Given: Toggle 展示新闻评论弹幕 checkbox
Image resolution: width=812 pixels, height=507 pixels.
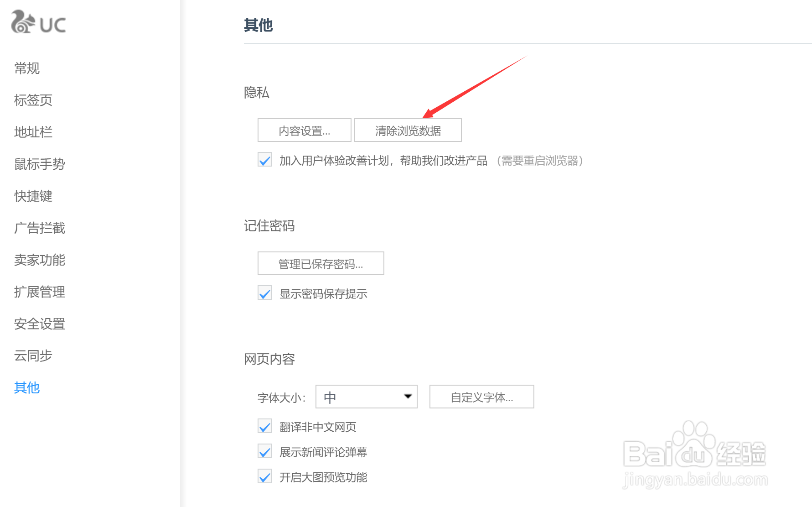Looking at the screenshot, I should 265,452.
